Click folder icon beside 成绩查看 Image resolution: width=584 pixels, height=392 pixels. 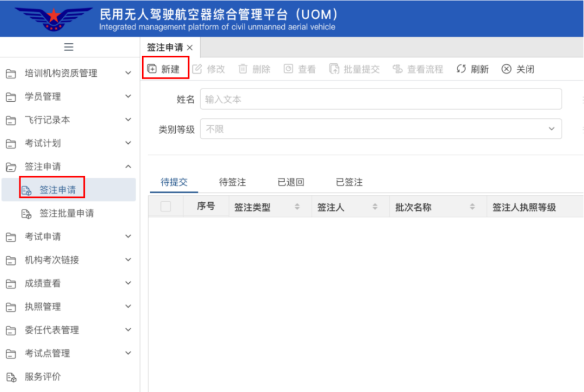[x=11, y=284]
